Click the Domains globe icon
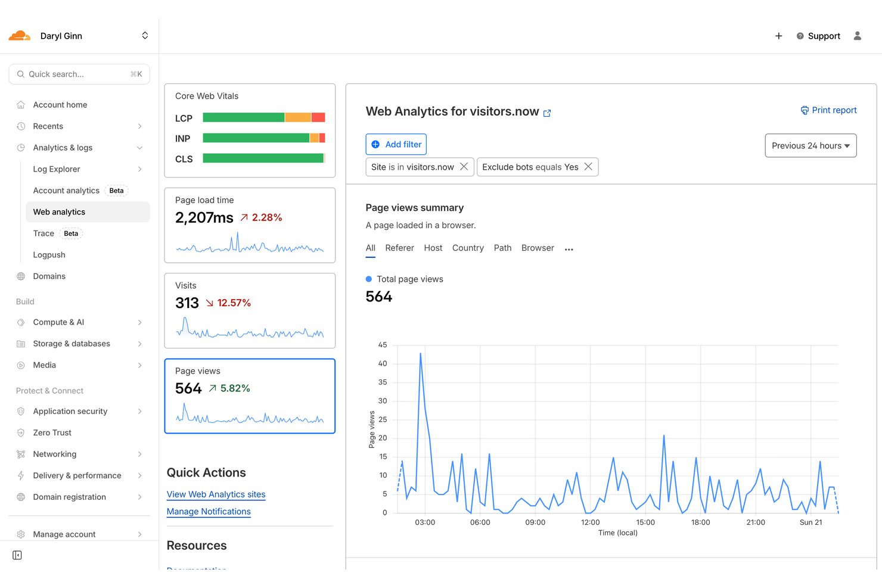The image size is (882, 588). point(21,276)
